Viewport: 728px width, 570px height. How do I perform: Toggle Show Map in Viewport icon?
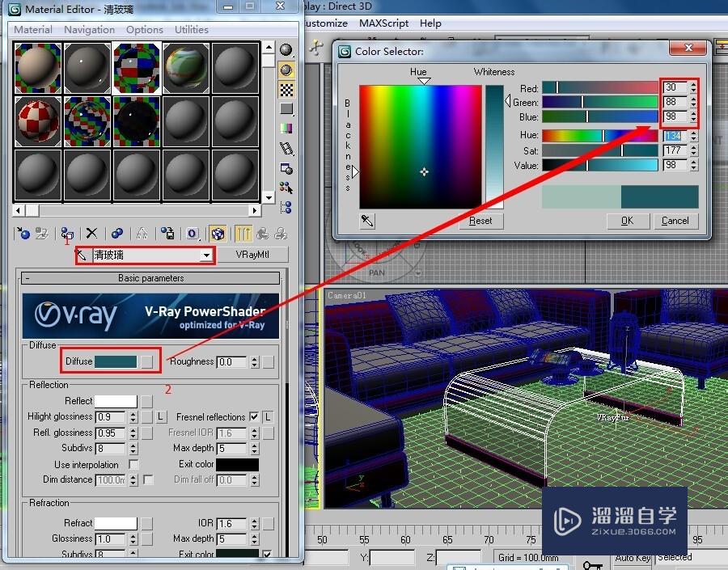pos(218,233)
